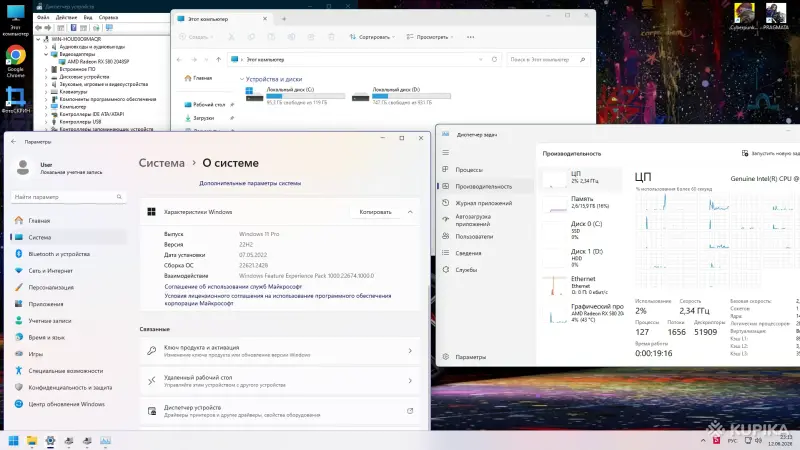Click the Start button on the taskbar
This screenshot has height=450, width=800.
coord(14,440)
